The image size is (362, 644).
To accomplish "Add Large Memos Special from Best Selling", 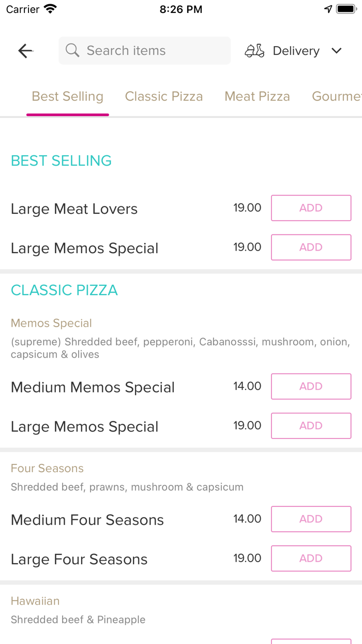I will 311,247.
